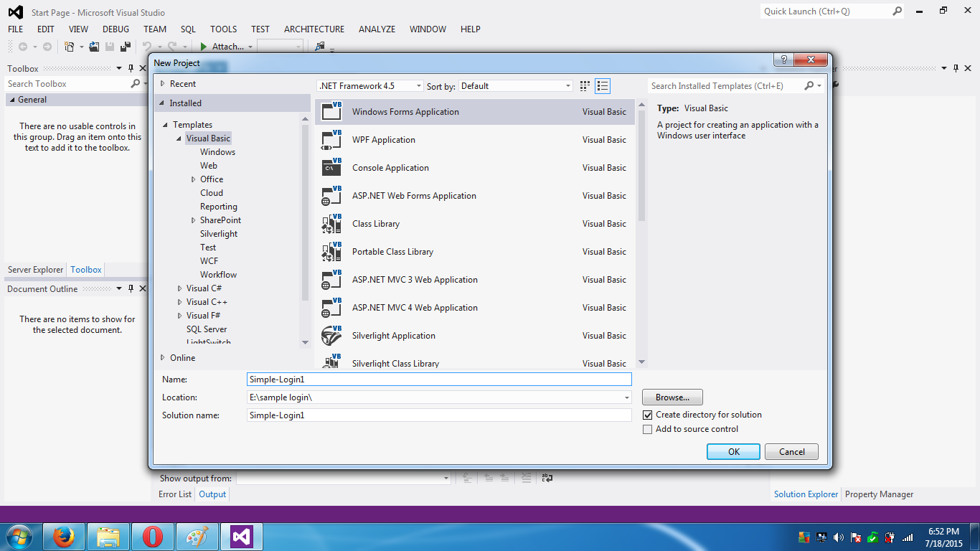The image size is (980, 551).
Task: Expand the Online section
Action: [x=162, y=357]
